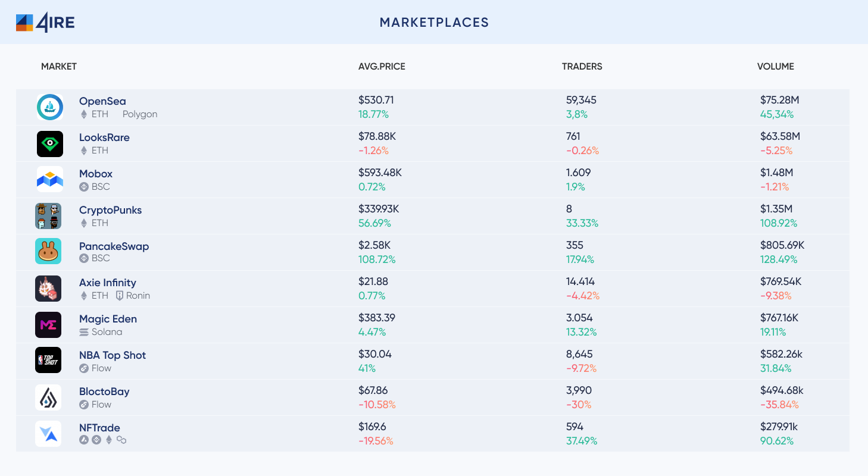This screenshot has width=868, height=476.
Task: Click Magic Eden volume $767.16K
Action: (780, 318)
